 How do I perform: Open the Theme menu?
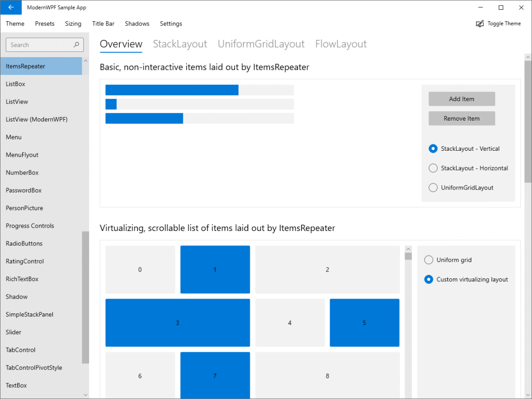click(15, 23)
